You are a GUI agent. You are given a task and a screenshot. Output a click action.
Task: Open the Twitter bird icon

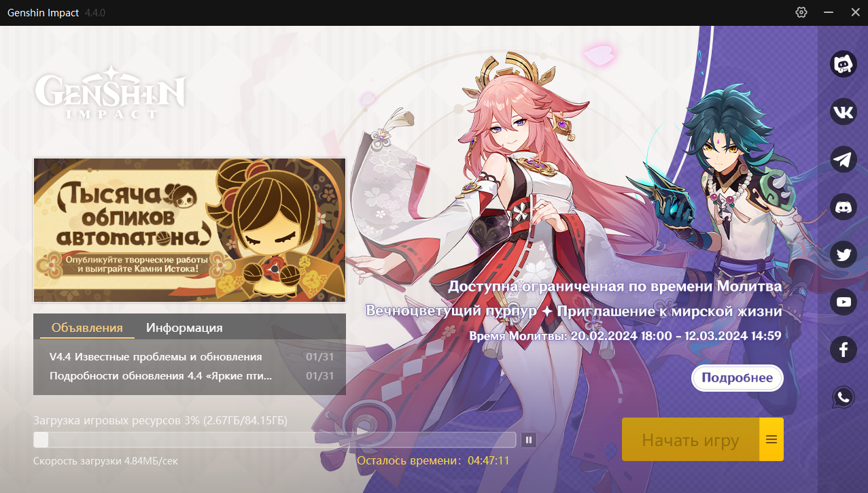point(844,254)
